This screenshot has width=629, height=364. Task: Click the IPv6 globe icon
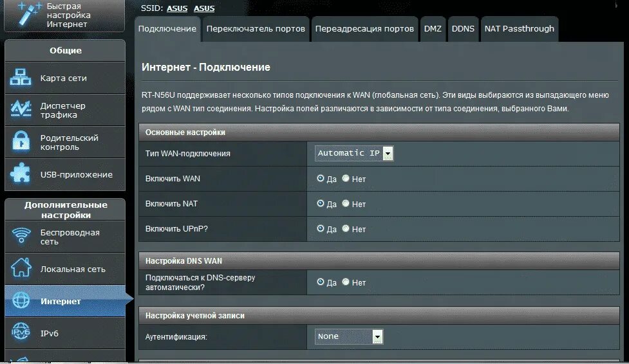(21, 332)
